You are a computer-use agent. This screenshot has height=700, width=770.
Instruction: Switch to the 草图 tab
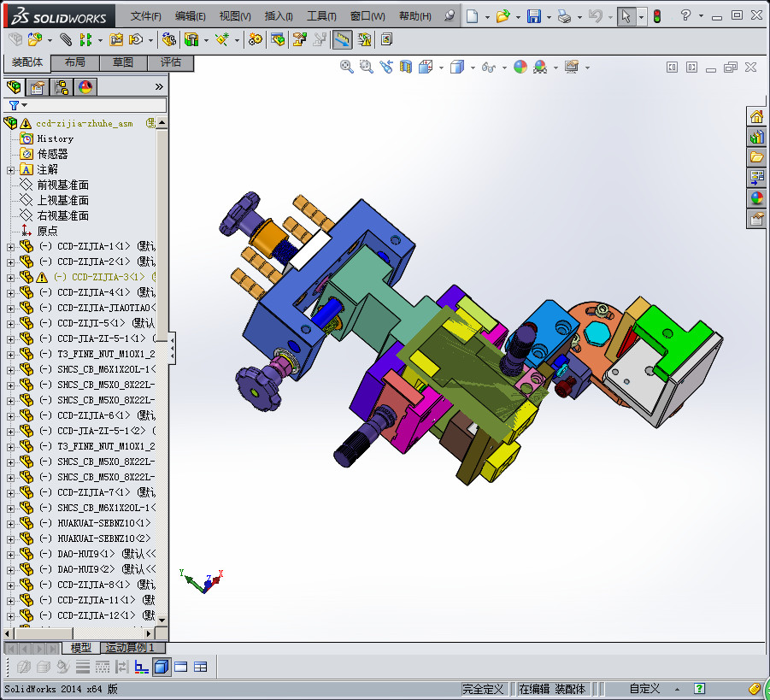(x=123, y=62)
